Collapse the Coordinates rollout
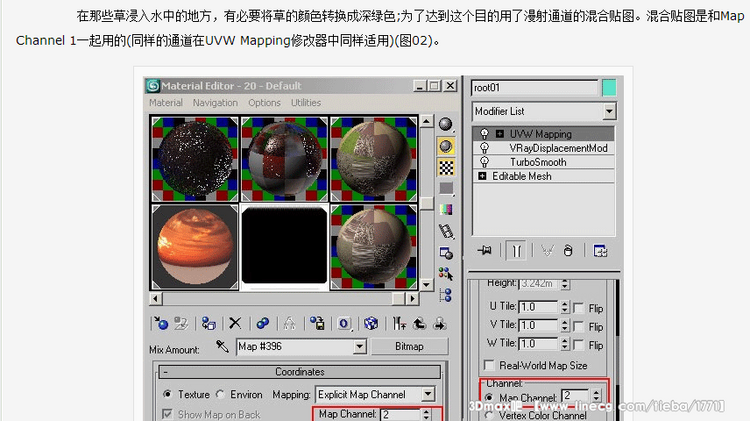750x421 pixels. click(164, 371)
